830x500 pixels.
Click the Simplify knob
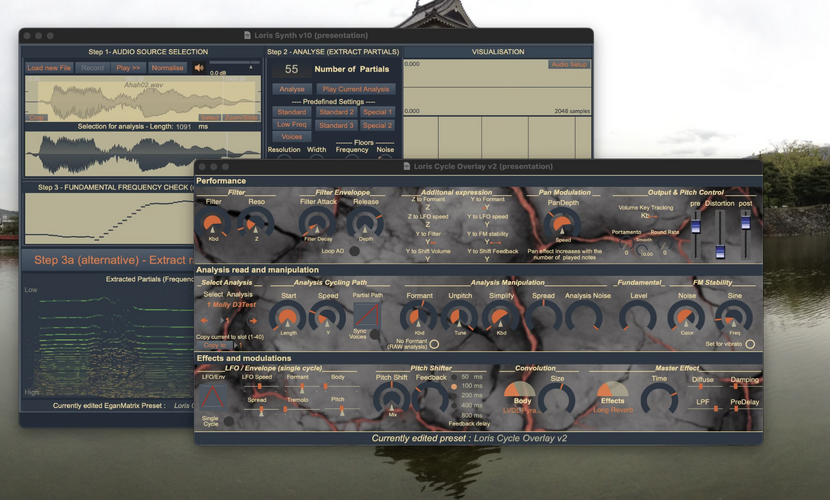point(501,317)
